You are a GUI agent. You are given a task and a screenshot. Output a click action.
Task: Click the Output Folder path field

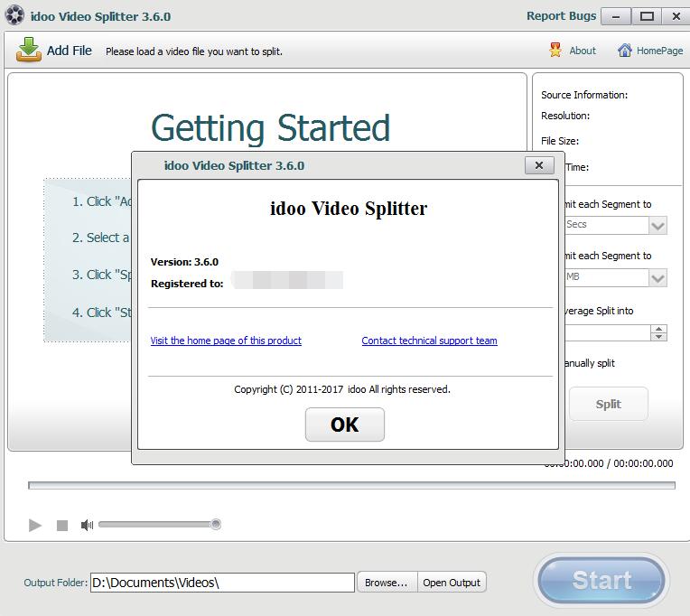222,583
